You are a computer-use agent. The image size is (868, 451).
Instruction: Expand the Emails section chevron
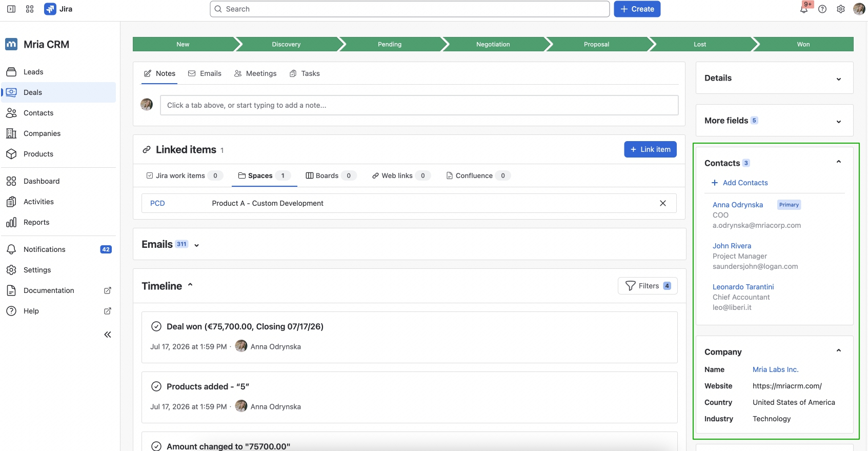197,245
